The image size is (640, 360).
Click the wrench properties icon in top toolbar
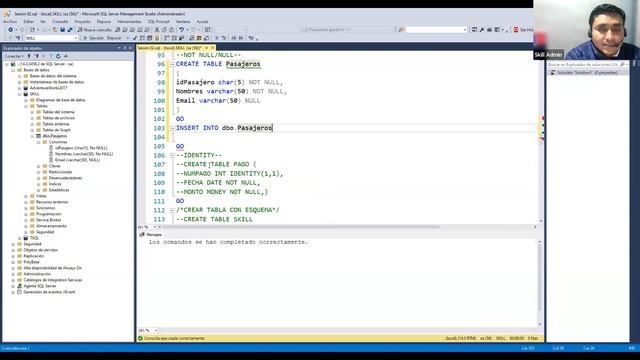pos(482,30)
